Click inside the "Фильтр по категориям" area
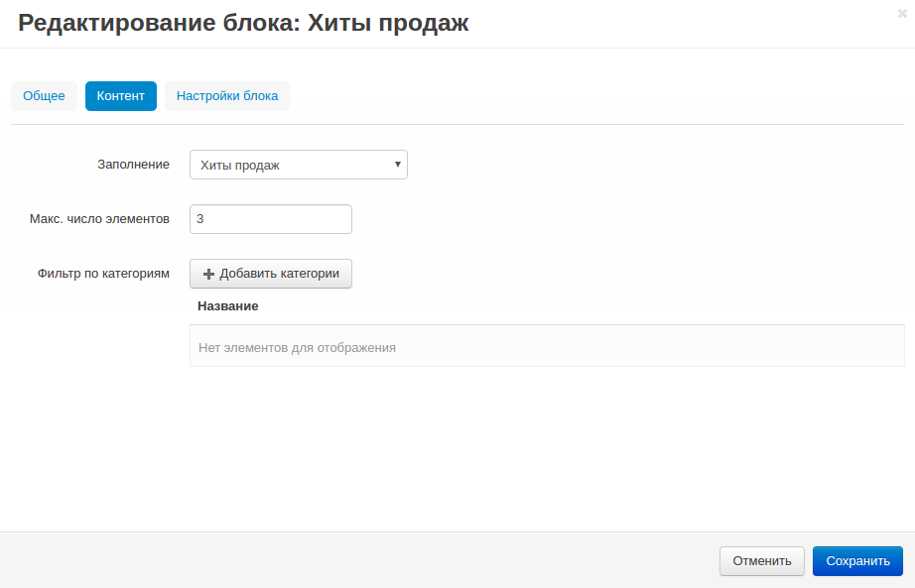The height and width of the screenshot is (588, 915). pos(270,274)
